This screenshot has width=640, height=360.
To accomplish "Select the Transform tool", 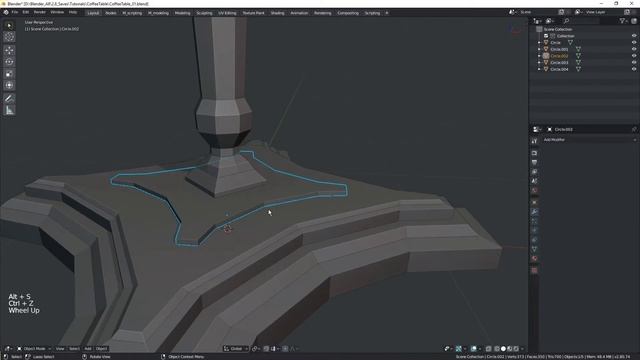I will coord(9,85).
